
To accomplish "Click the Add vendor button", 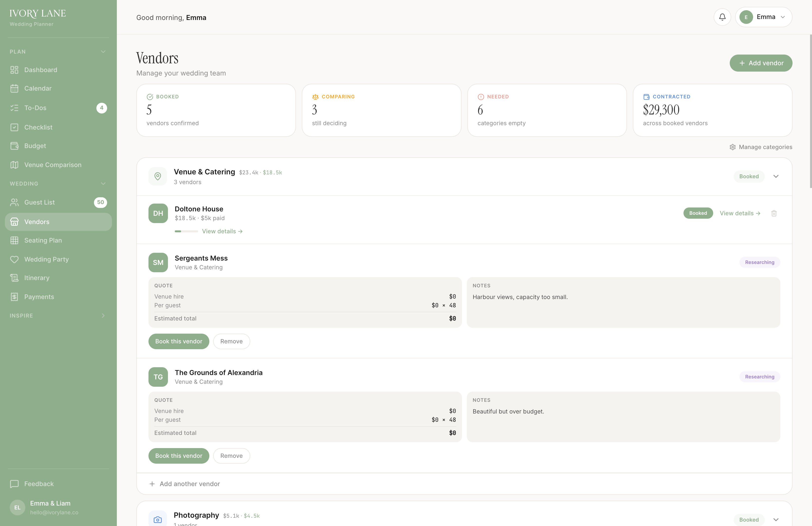I will click(761, 63).
